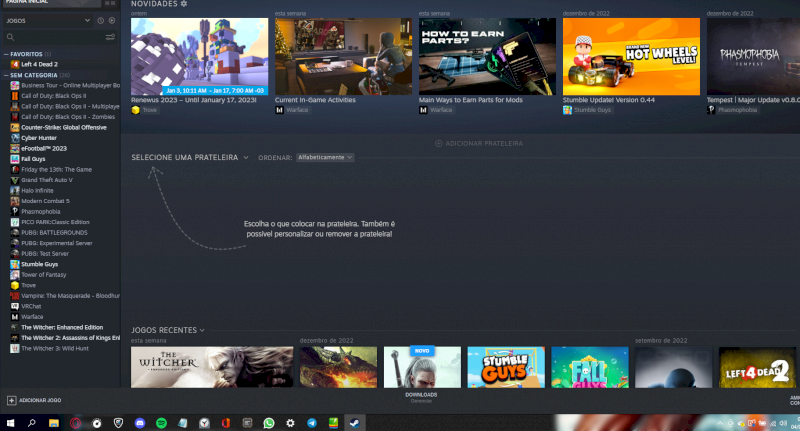Click the Phasmophobia icon in the sidebar list

[15, 212]
